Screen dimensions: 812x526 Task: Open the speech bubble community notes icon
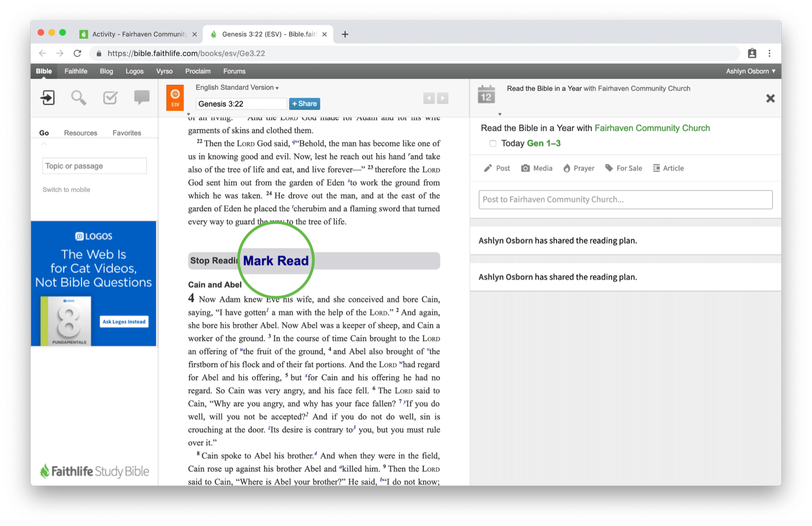[x=142, y=97]
